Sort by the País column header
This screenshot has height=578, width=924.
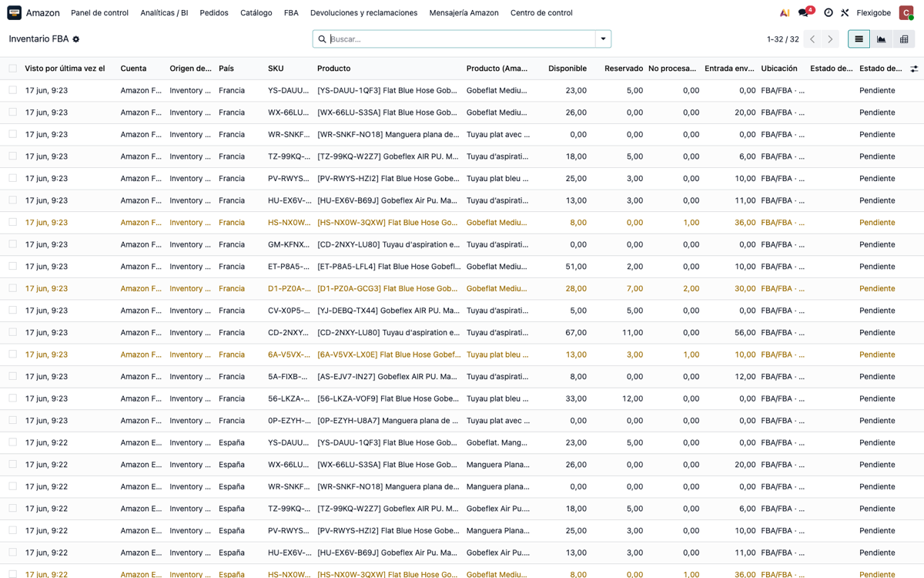pyautogui.click(x=226, y=69)
